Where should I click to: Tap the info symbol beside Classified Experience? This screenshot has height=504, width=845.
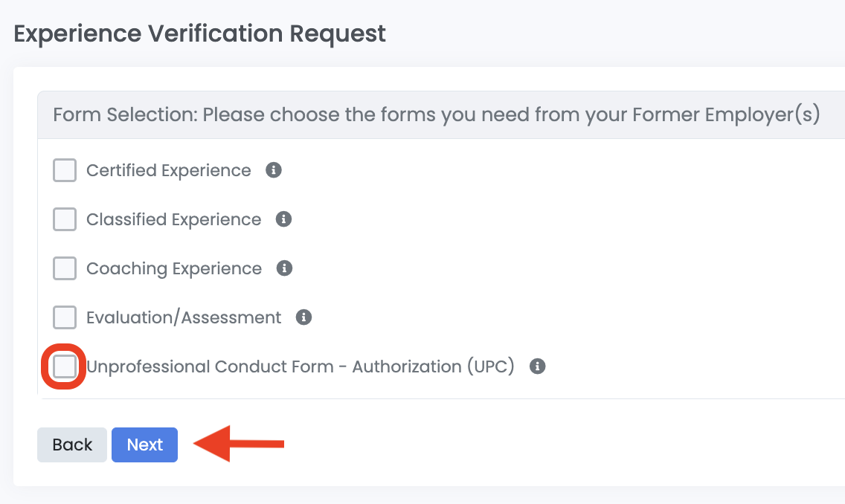[x=283, y=219]
